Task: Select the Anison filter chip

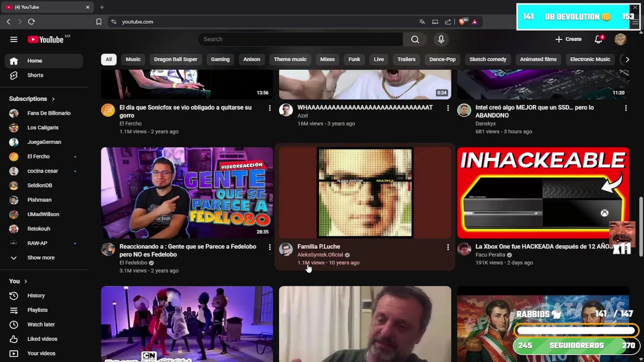Action: click(252, 59)
